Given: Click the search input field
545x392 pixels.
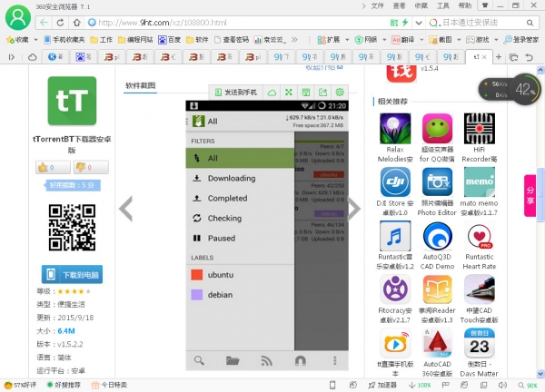Looking at the screenshot, I should pyautogui.click(x=481, y=23).
